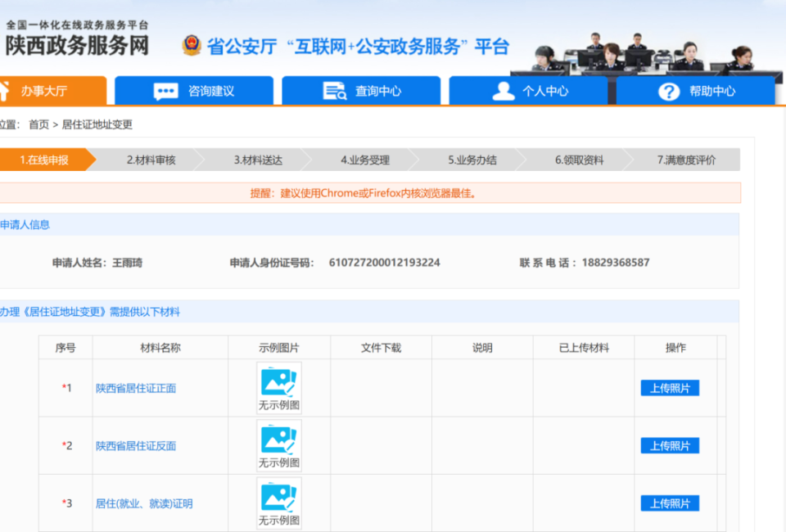Upload photo for 陕西省居住证正面
Image resolution: width=786 pixels, height=532 pixels.
click(670, 388)
